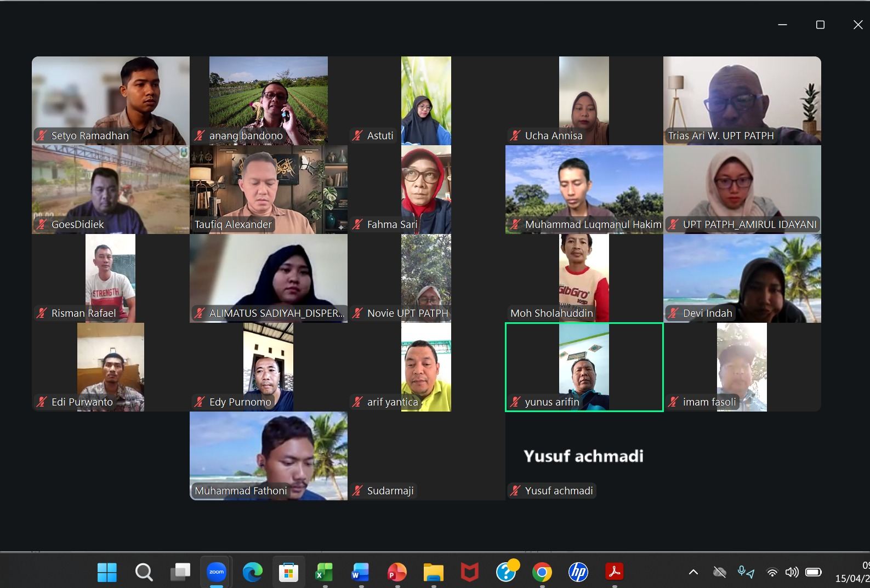Show hidden system tray icons
Image resolution: width=870 pixels, height=588 pixels.
point(693,573)
